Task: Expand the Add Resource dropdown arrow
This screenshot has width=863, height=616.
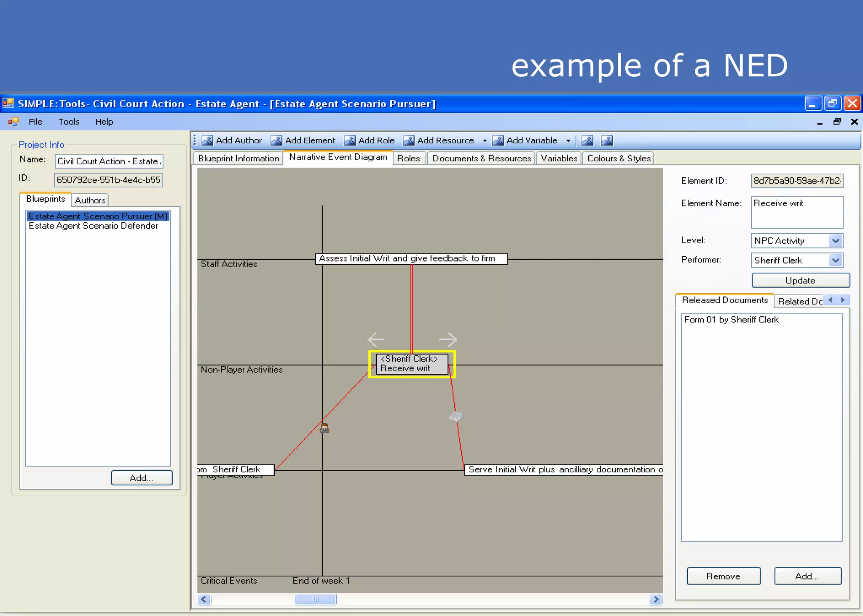Action: [x=485, y=141]
